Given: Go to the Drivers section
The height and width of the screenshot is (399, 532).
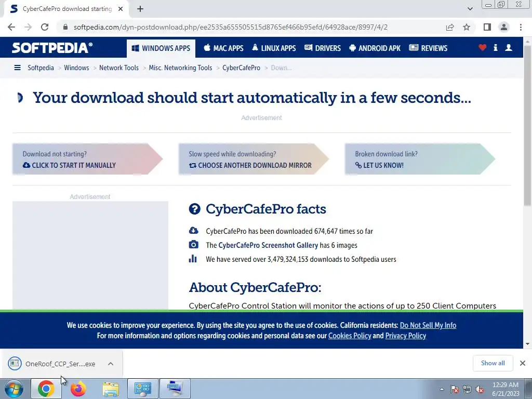Looking at the screenshot, I should pos(323,48).
